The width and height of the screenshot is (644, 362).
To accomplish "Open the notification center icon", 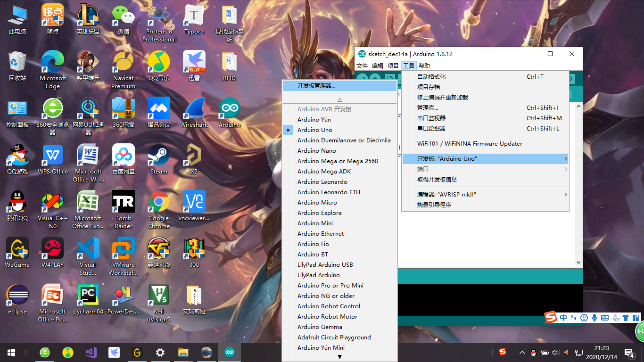I will click(629, 352).
